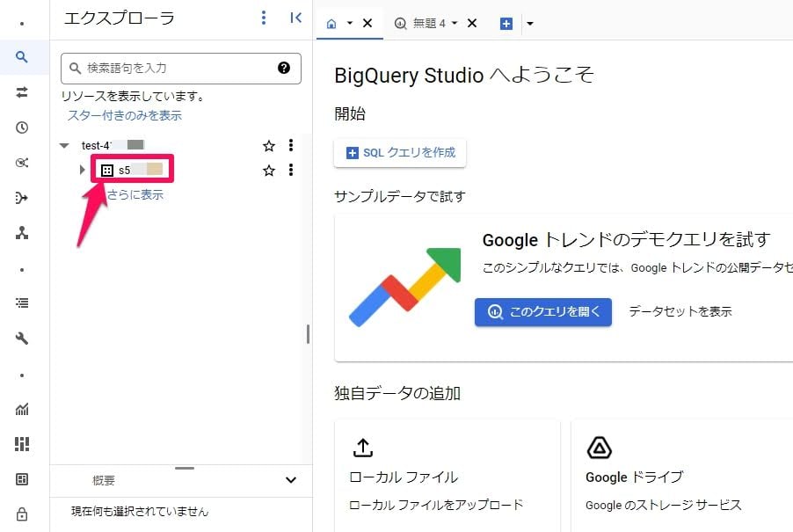
Task: Star the test-4 project
Action: [x=268, y=146]
